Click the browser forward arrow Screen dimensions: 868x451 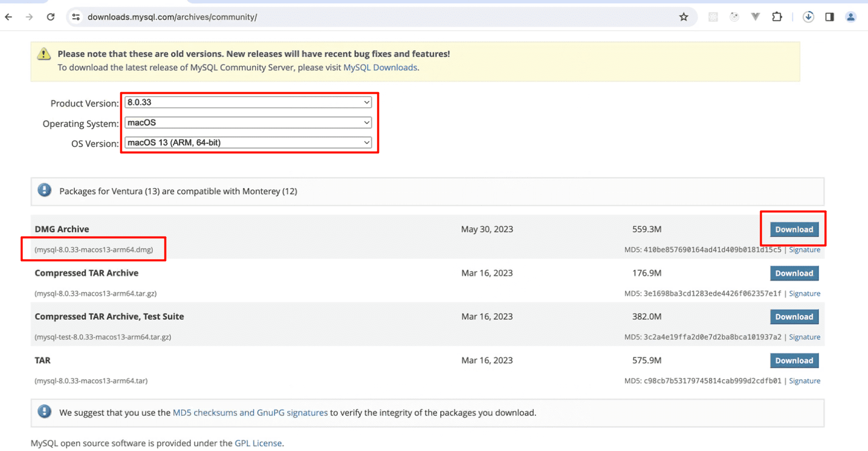coord(29,17)
